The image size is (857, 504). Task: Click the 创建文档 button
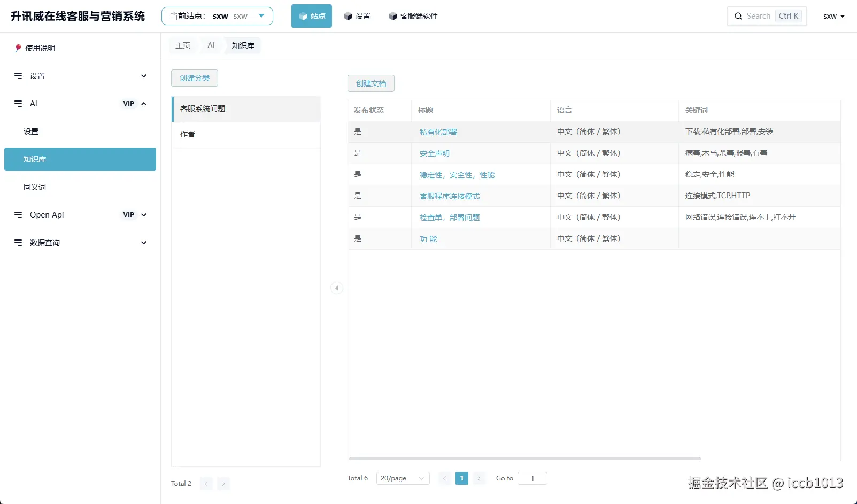pos(371,83)
